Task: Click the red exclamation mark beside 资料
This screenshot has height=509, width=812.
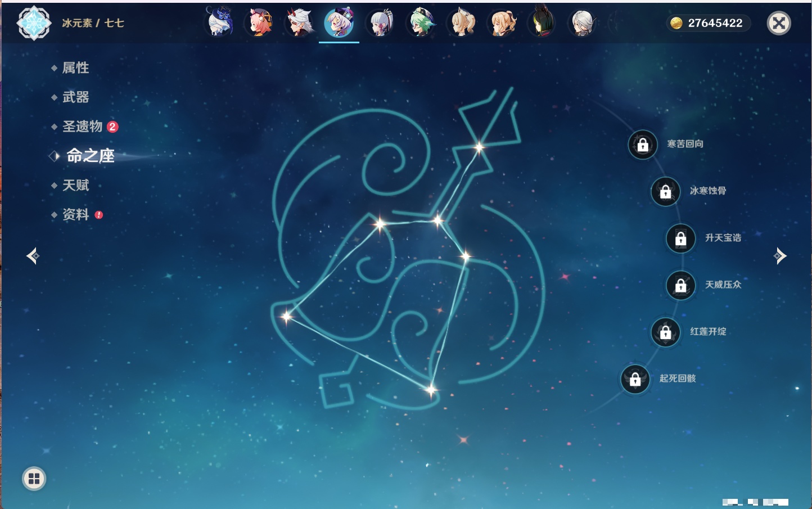Action: pyautogui.click(x=99, y=215)
